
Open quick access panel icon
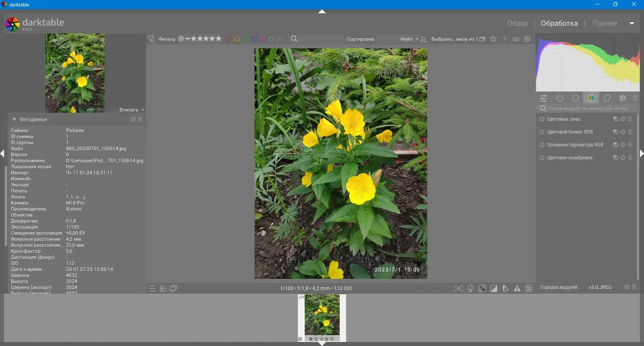(544, 98)
